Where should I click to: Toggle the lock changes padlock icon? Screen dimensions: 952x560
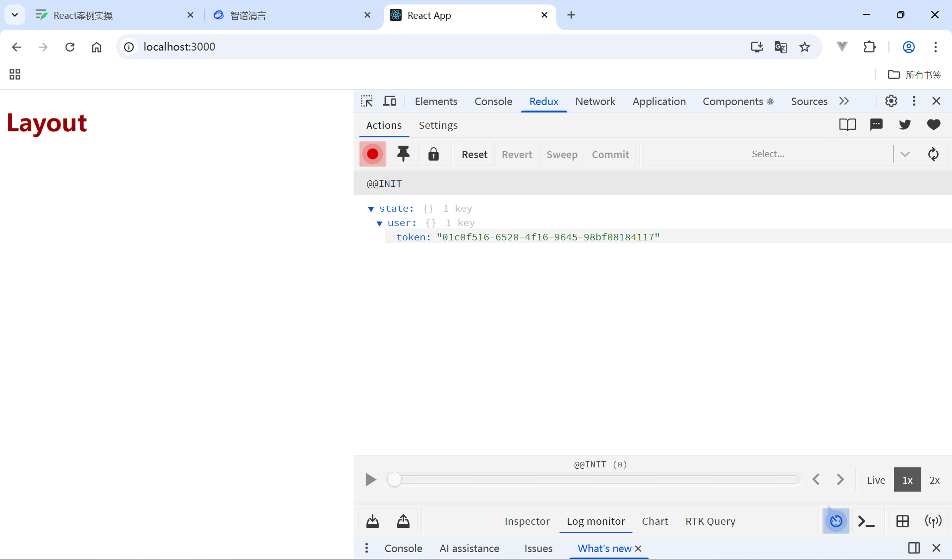coord(433,154)
